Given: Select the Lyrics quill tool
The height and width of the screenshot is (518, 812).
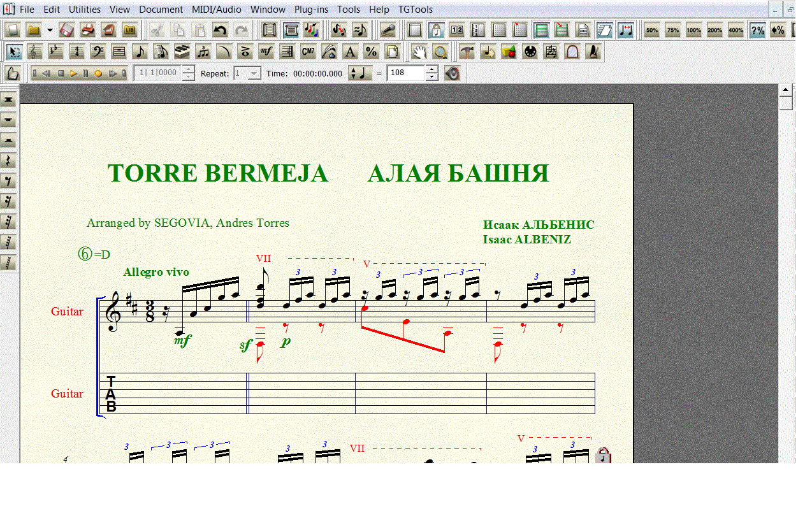Looking at the screenshot, I should tap(330, 52).
